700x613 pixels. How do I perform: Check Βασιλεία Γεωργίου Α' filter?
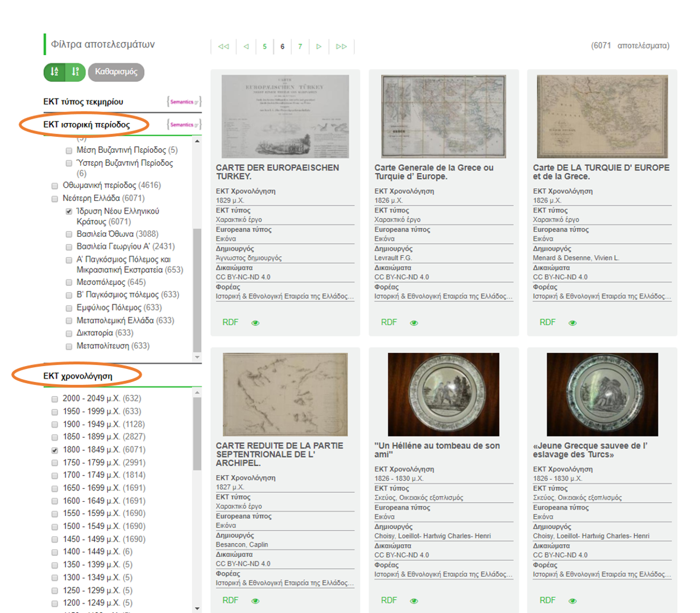click(x=69, y=247)
